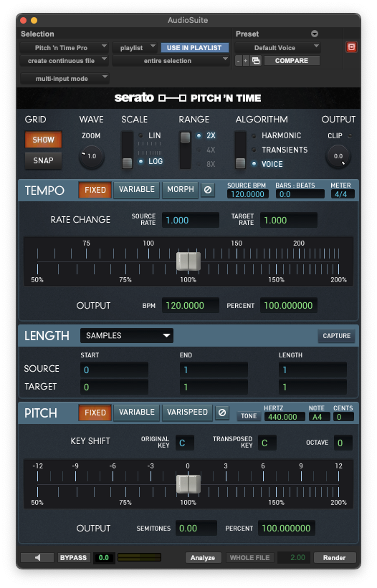
Task: Select Tempo FIXED mode tab
Action: pos(95,190)
